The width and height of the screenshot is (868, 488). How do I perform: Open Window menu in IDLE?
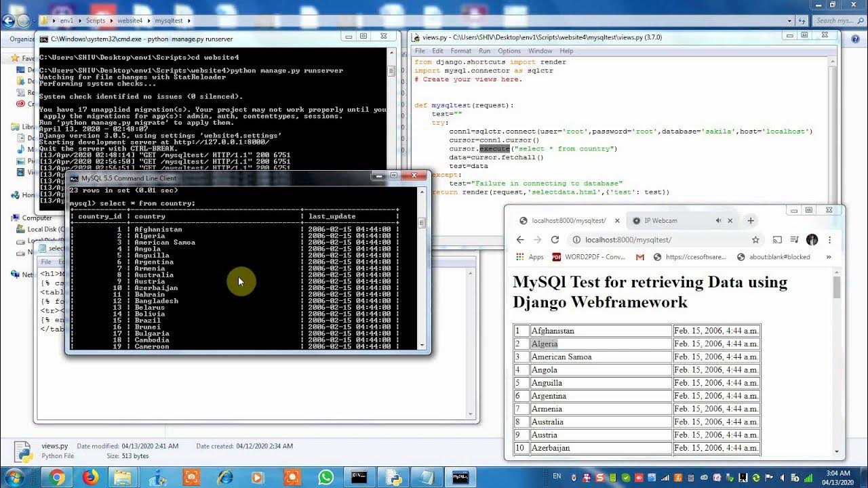[540, 51]
